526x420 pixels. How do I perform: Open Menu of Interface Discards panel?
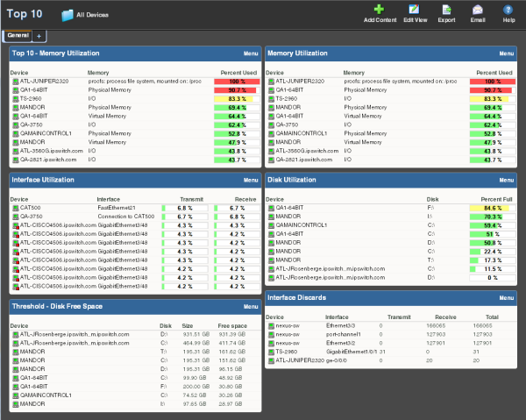pyautogui.click(x=506, y=298)
